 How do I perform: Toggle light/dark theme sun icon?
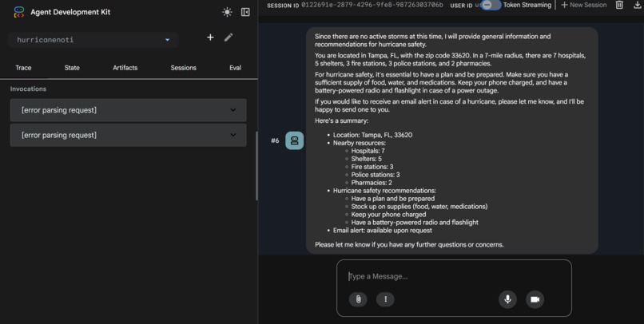point(227,12)
